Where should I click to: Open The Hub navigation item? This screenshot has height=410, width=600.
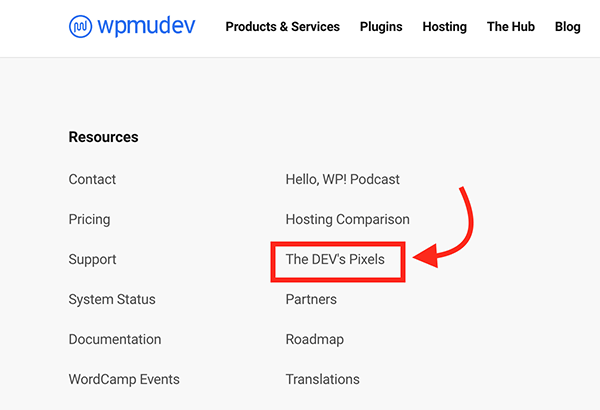[510, 27]
